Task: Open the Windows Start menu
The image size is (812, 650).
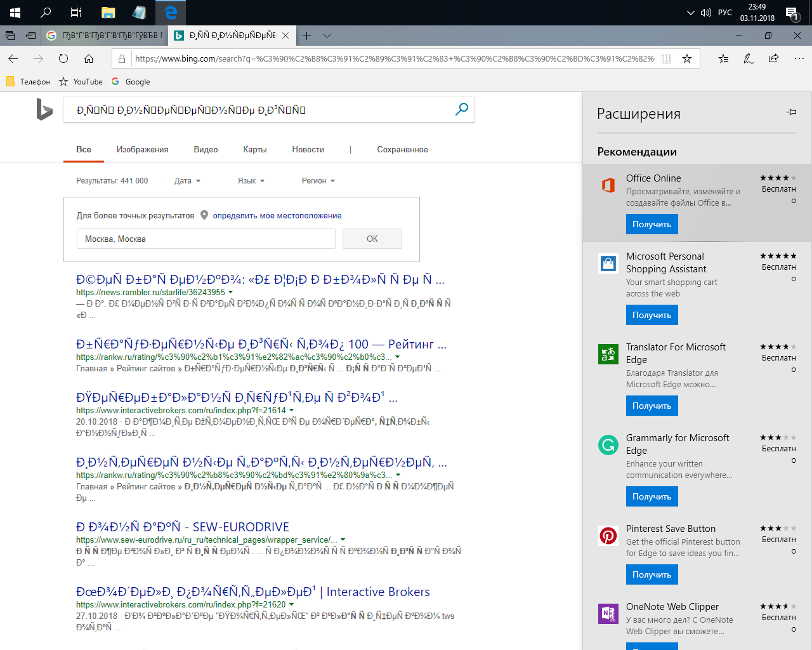Action: pos(15,12)
